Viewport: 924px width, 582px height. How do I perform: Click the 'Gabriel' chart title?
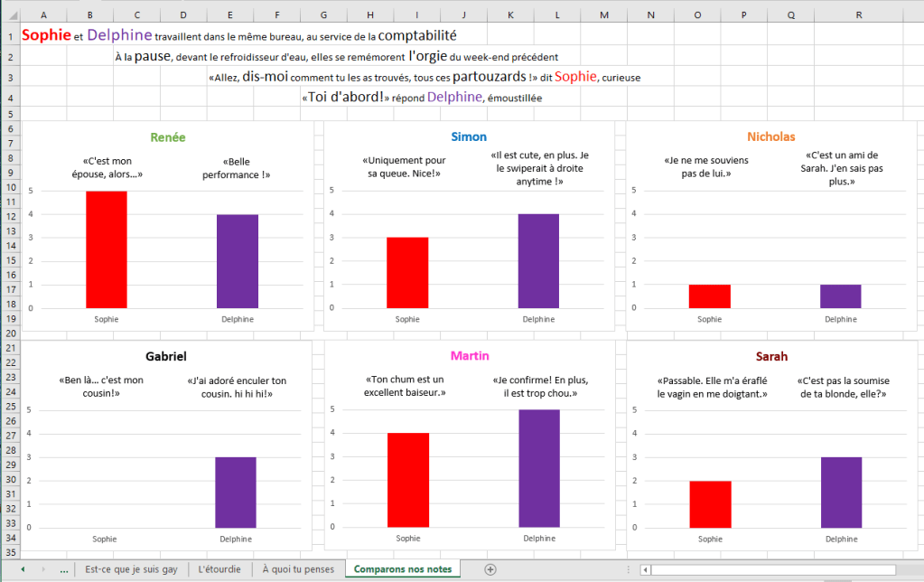pyautogui.click(x=166, y=358)
